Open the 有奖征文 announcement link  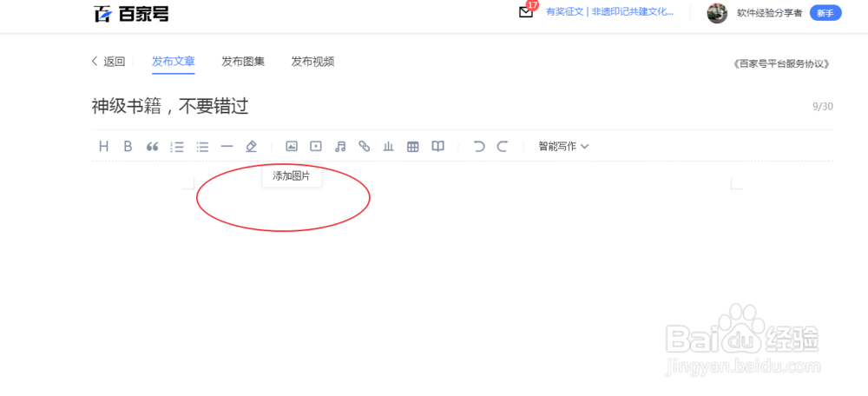pyautogui.click(x=609, y=12)
